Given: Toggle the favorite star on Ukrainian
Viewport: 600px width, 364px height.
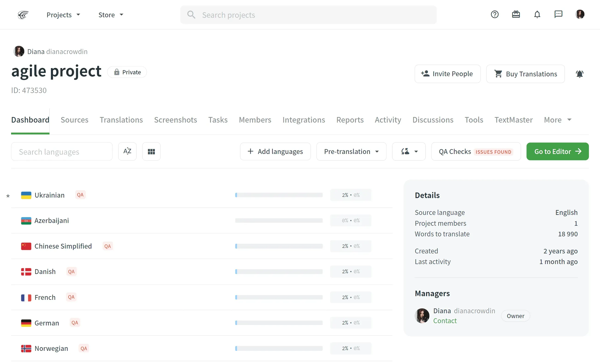Looking at the screenshot, I should pos(8,196).
